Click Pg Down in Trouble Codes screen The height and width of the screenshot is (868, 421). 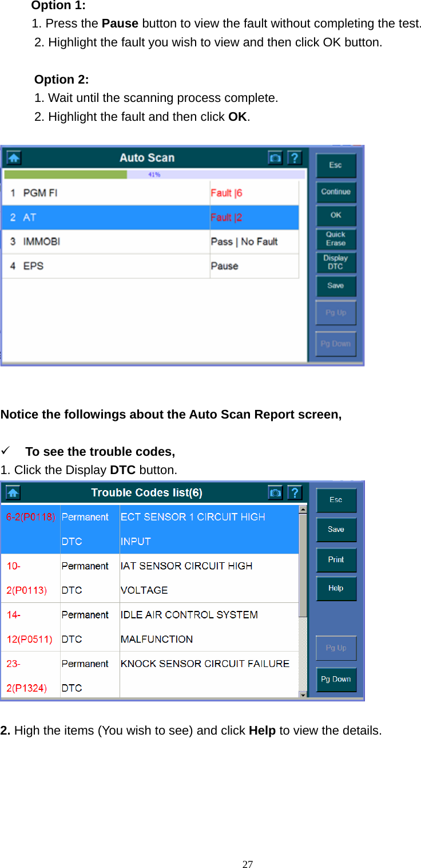(336, 680)
